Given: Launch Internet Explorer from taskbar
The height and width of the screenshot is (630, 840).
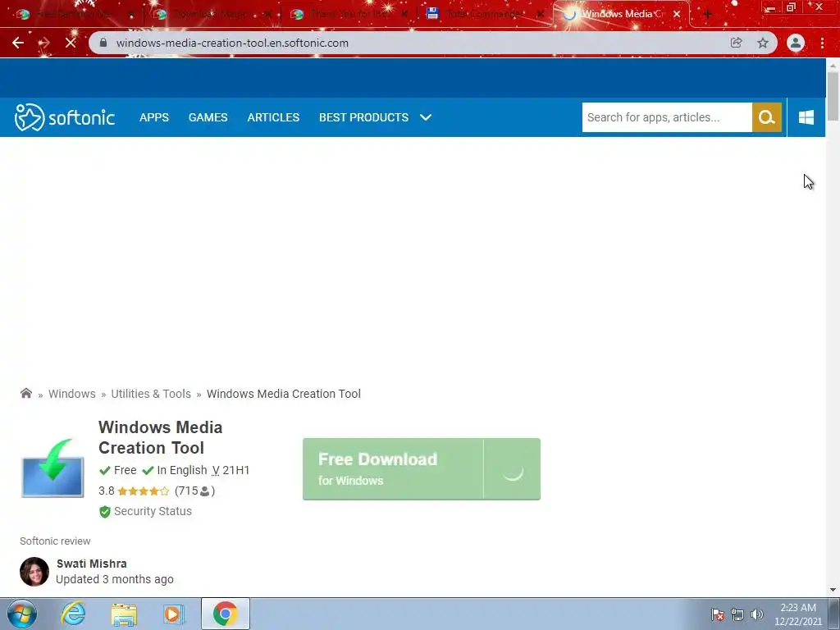Looking at the screenshot, I should (73, 614).
